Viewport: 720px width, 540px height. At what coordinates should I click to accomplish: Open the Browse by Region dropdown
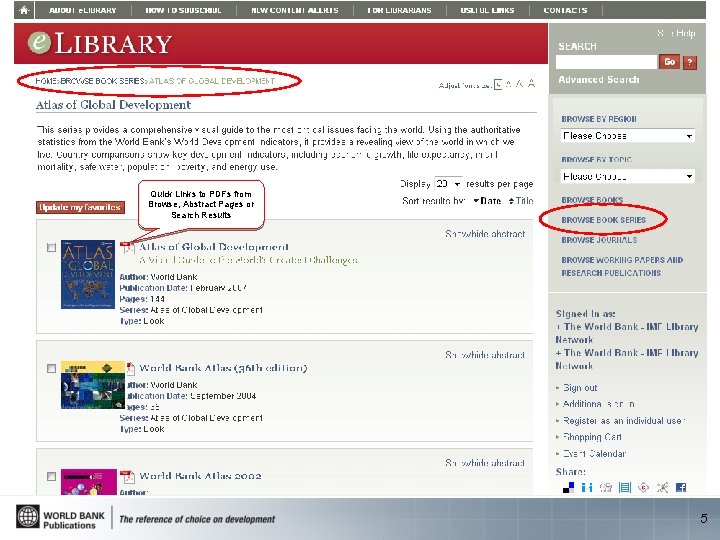(x=627, y=136)
